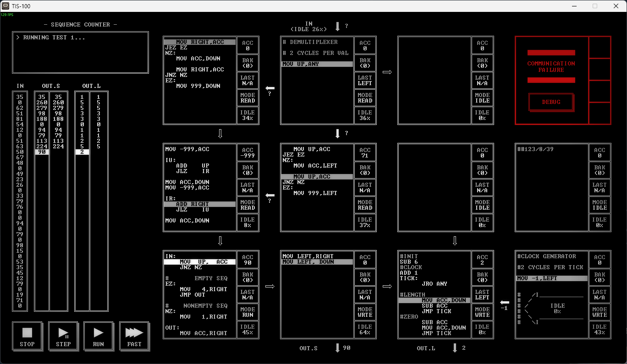Click the '129 FPS' counter

tap(7, 15)
